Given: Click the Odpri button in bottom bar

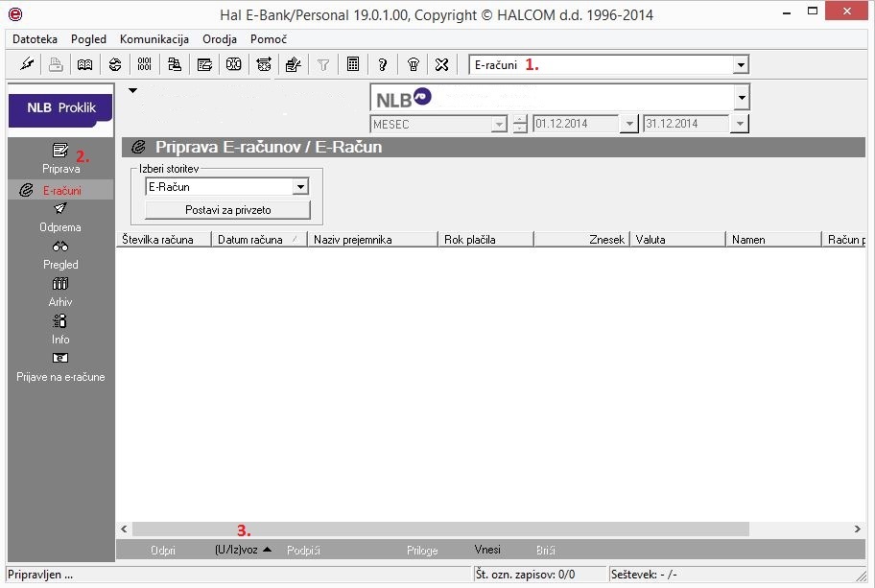Looking at the screenshot, I should (x=163, y=550).
